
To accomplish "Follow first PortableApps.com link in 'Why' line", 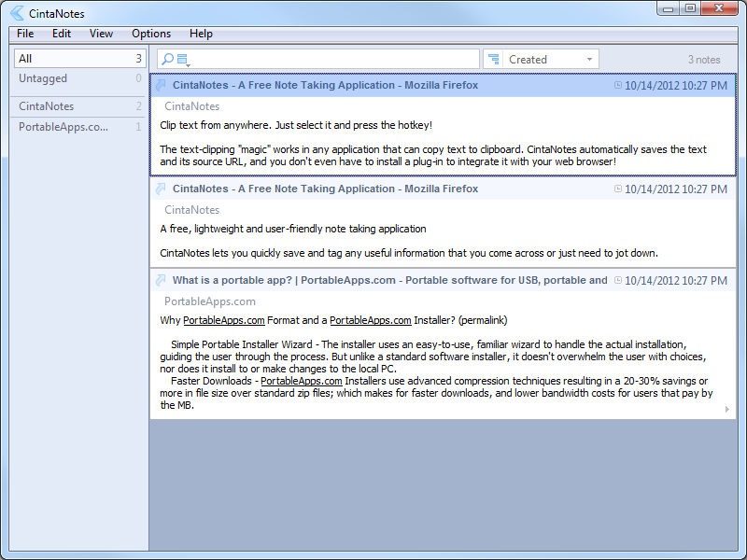I will pyautogui.click(x=224, y=320).
